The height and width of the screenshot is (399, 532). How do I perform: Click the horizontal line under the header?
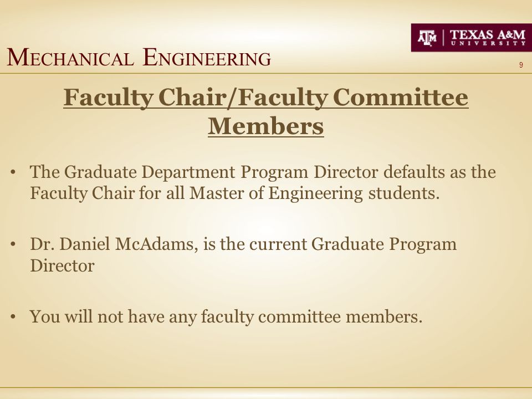click(x=266, y=73)
